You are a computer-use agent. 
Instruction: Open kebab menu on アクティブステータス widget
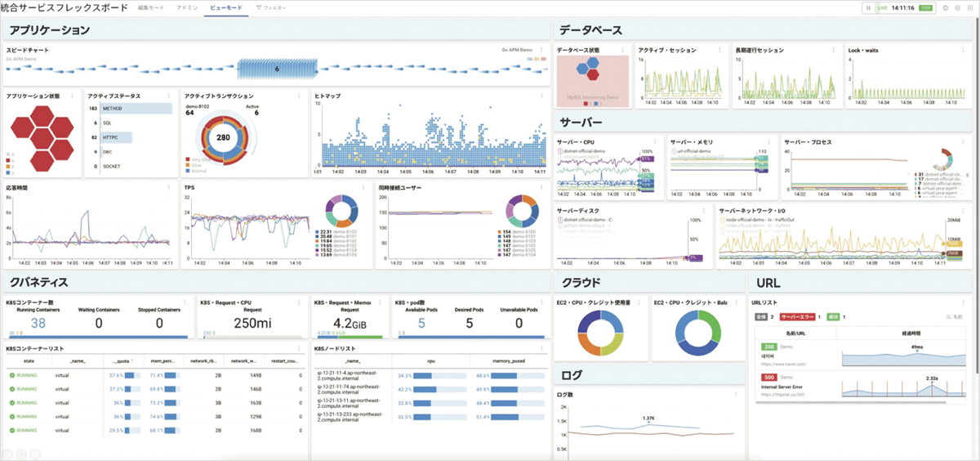[x=169, y=96]
